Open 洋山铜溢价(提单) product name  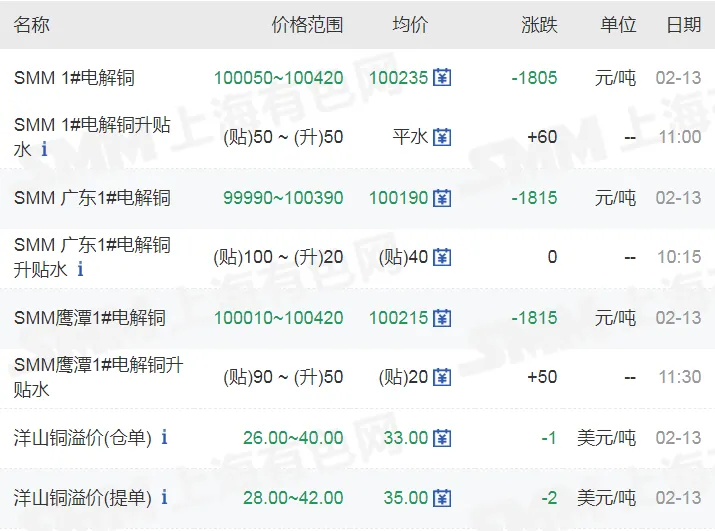pos(83,498)
